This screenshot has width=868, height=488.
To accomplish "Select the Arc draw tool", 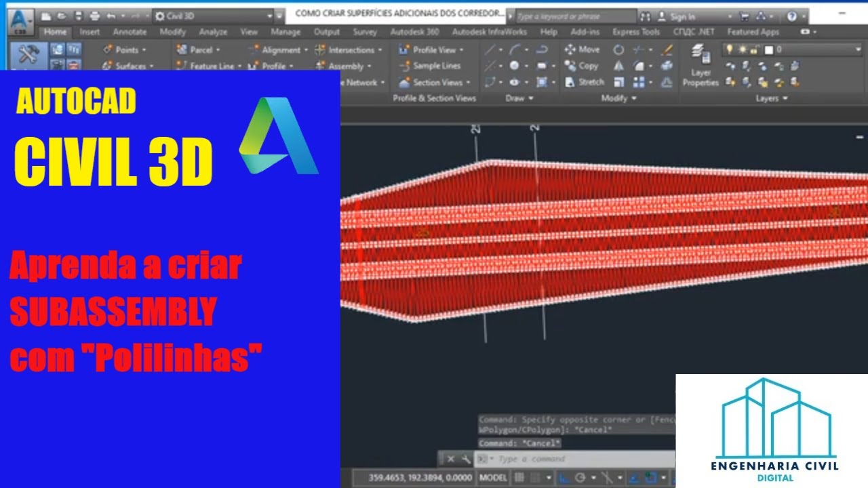I will pyautogui.click(x=515, y=49).
